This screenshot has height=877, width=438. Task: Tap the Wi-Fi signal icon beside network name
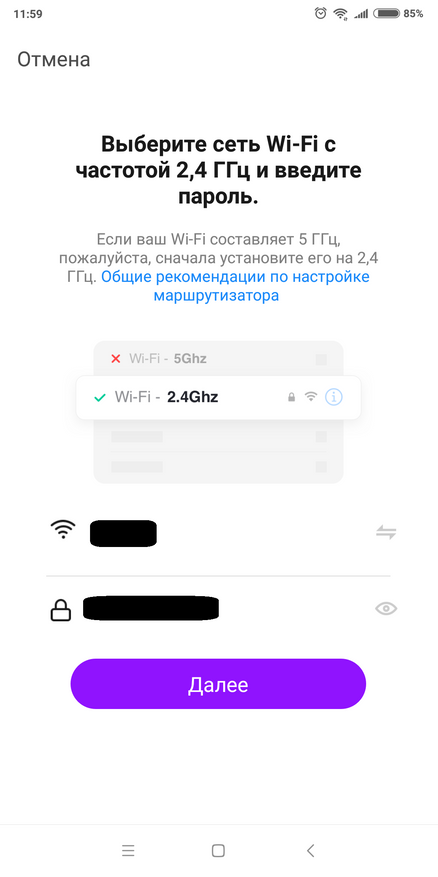[63, 529]
